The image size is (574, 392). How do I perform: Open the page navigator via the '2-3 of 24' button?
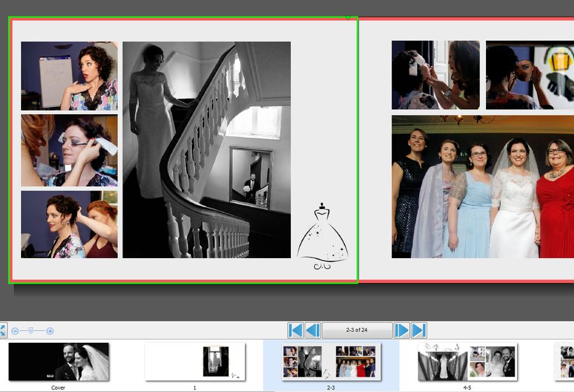pyautogui.click(x=357, y=330)
